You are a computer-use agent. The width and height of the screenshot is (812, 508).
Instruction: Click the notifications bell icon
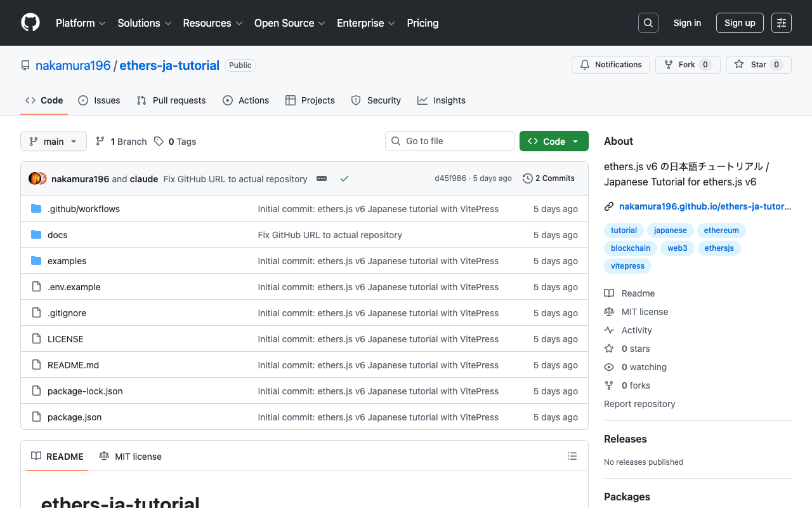coord(584,64)
